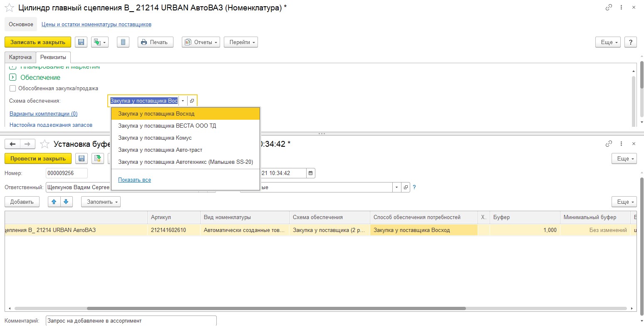Expand the Обеспечение section
Image resolution: width=644 pixels, height=328 pixels.
12,77
